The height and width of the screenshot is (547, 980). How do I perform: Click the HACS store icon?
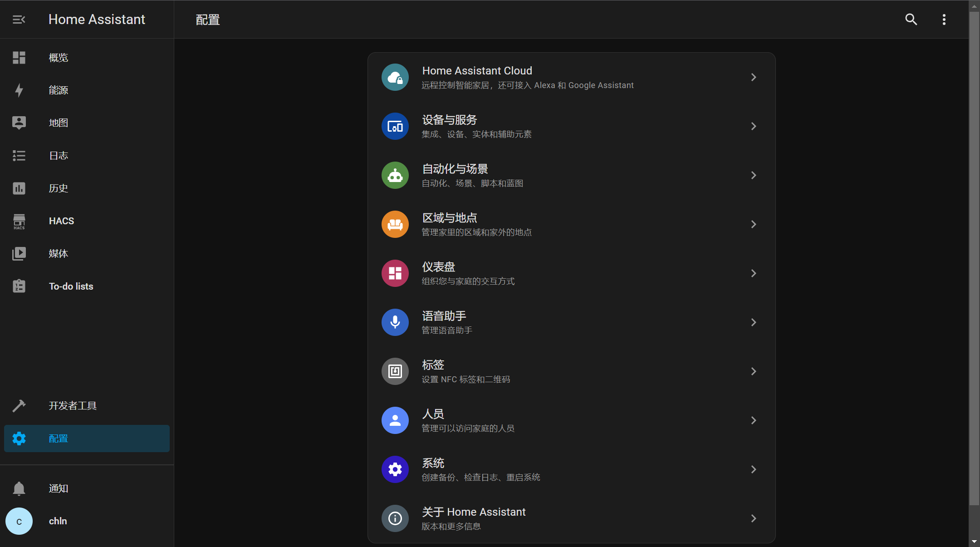19,222
